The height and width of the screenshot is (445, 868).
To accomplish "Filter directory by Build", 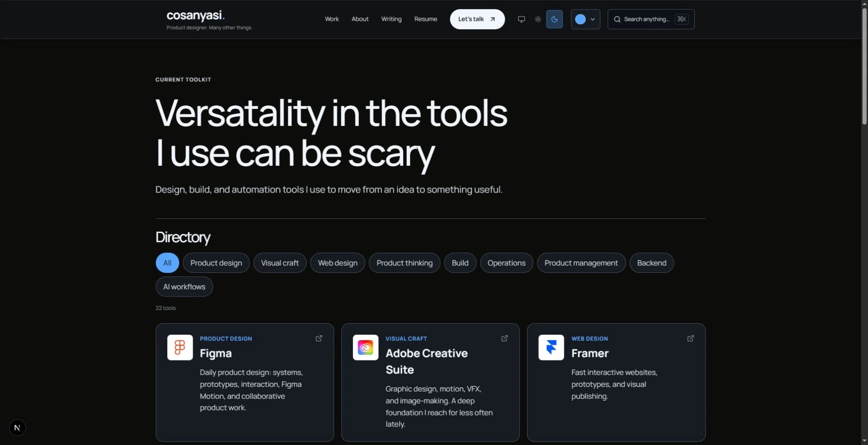I will [x=460, y=263].
